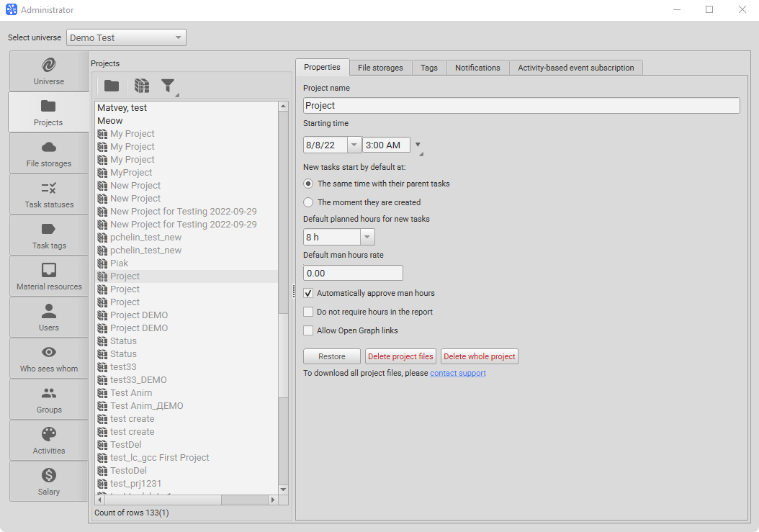Viewport: 759px width, 532px height.
Task: Open the Universe section in sidebar
Action: 48,71
